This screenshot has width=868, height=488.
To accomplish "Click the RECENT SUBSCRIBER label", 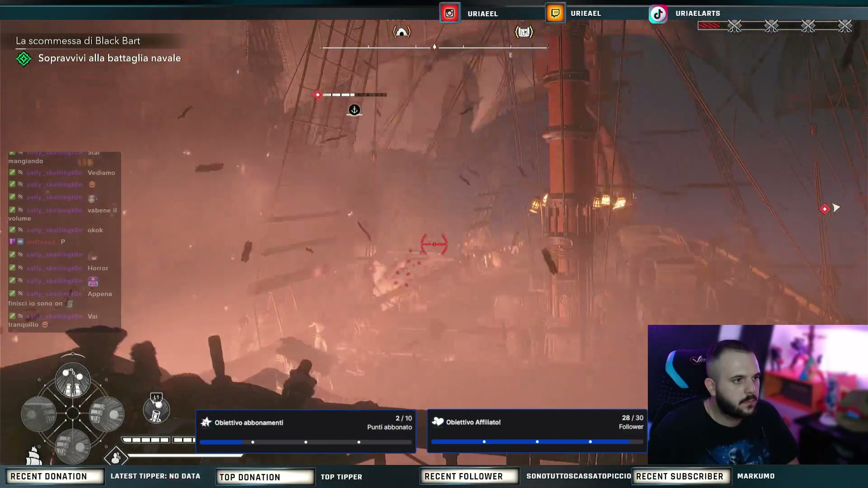I will click(681, 477).
